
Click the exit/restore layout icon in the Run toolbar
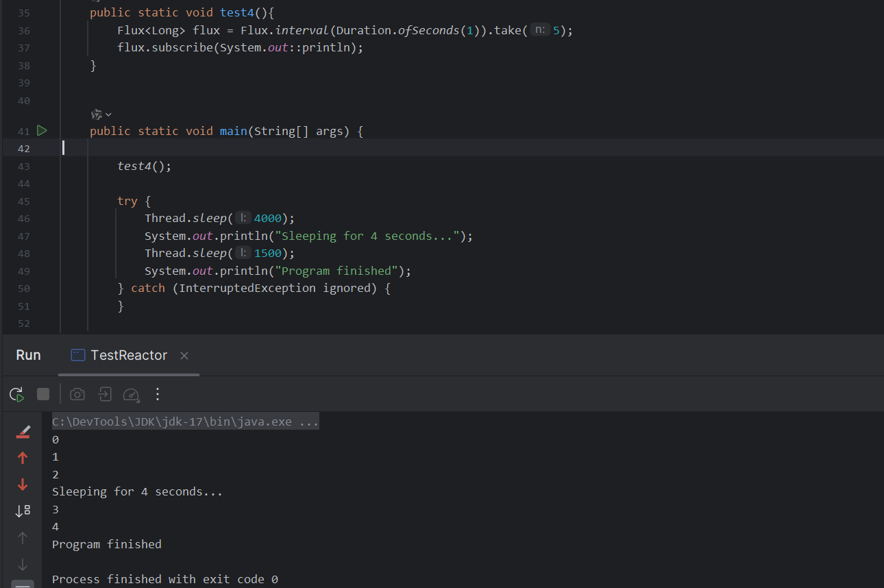click(104, 394)
